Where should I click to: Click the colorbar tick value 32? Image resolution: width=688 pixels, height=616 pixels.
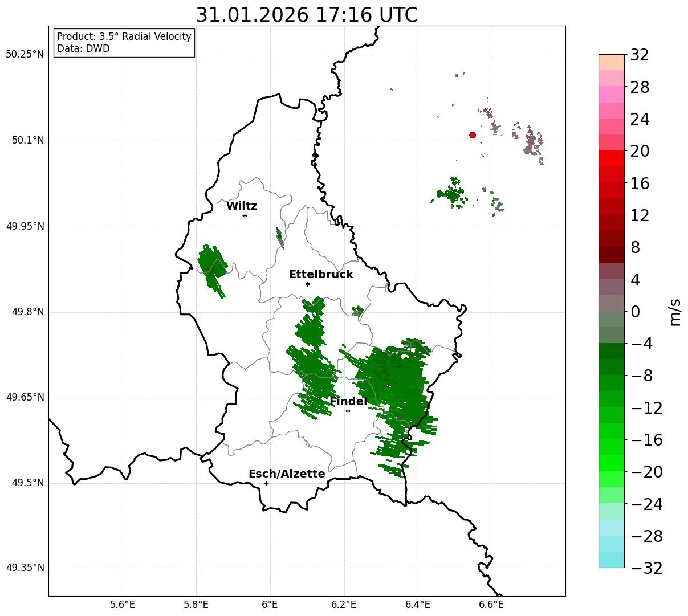[640, 55]
